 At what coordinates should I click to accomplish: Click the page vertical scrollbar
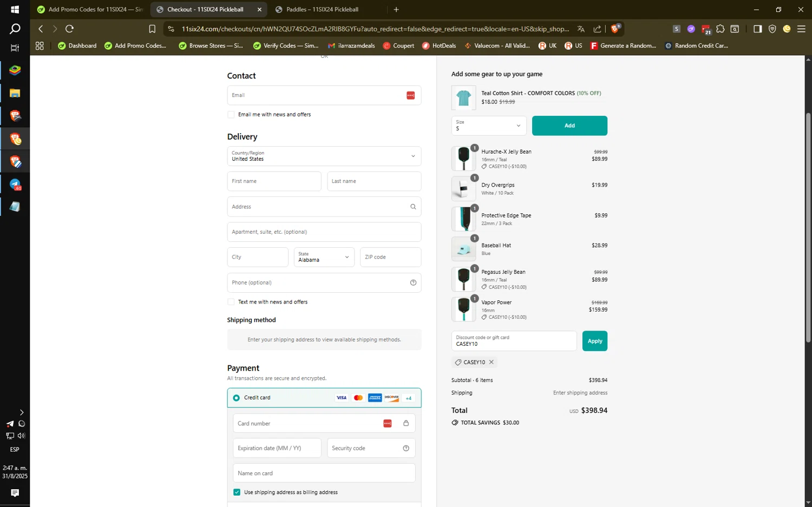pyautogui.click(x=808, y=227)
